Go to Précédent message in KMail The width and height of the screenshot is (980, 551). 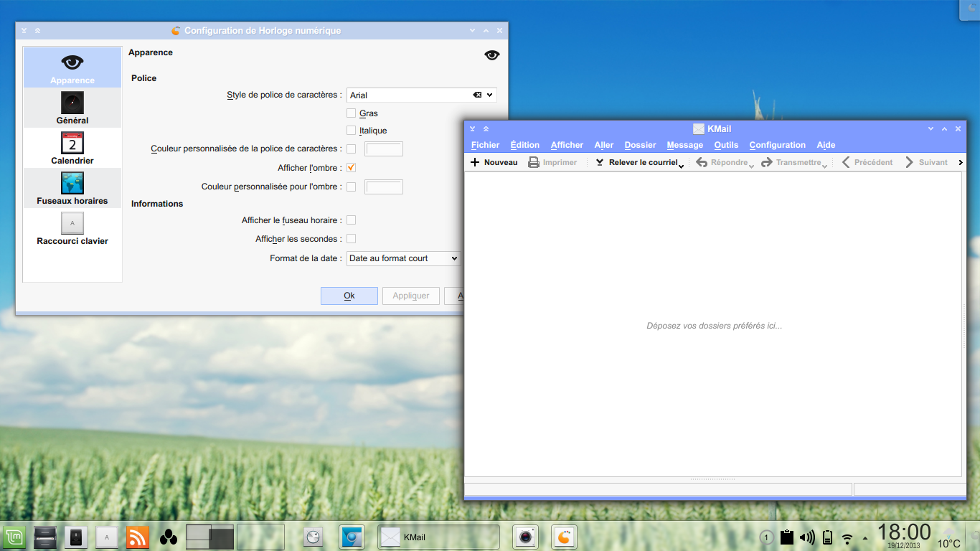(867, 162)
